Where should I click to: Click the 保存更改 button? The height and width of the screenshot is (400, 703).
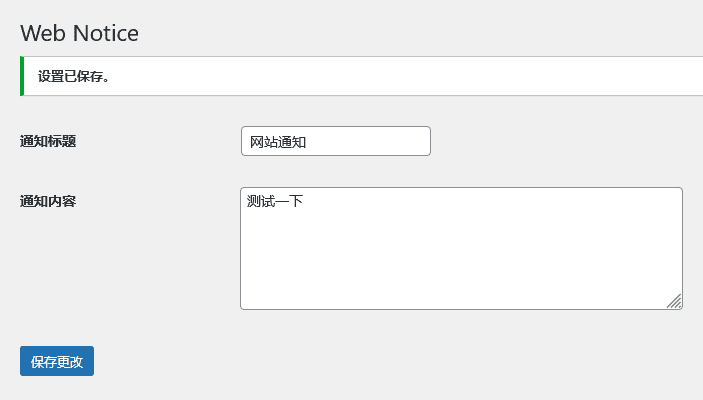pyautogui.click(x=57, y=361)
